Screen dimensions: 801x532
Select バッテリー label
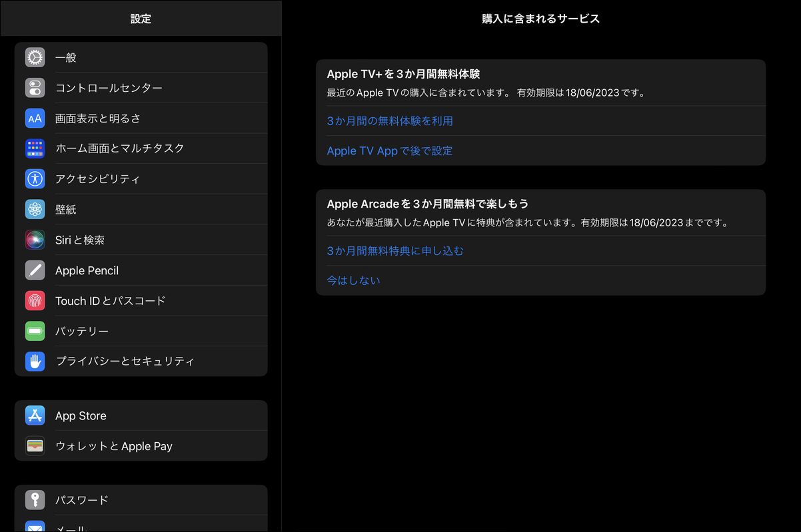point(82,332)
